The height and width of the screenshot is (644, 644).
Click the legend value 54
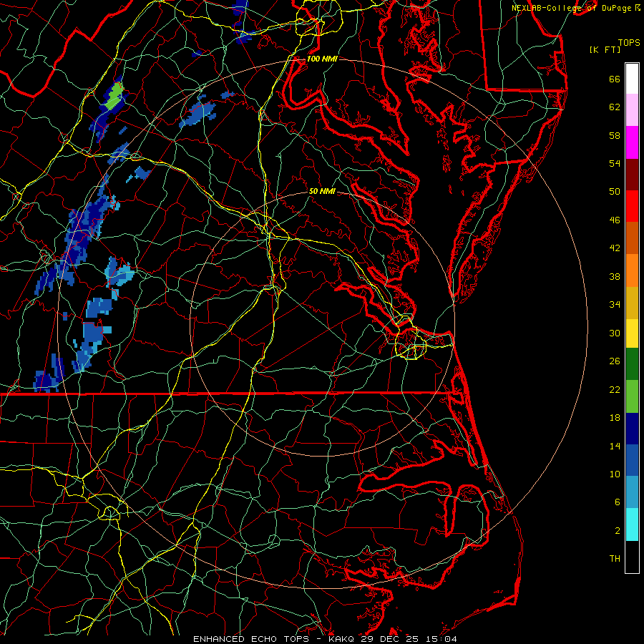(x=615, y=163)
